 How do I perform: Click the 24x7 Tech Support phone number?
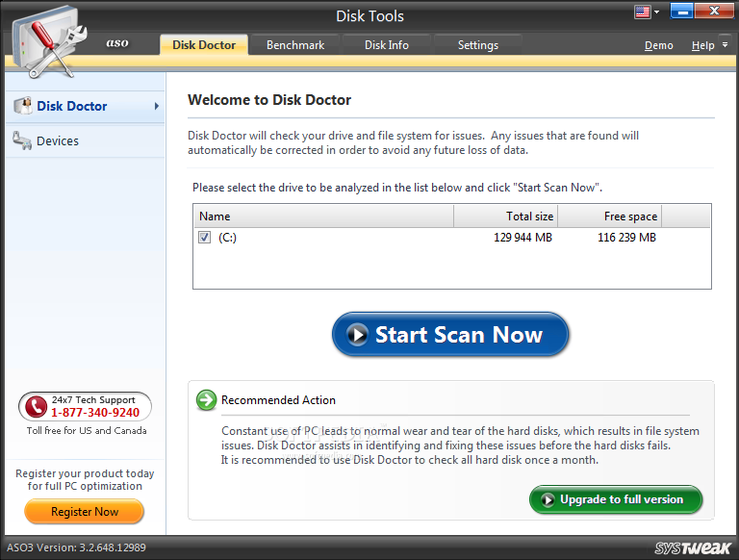pos(95,413)
